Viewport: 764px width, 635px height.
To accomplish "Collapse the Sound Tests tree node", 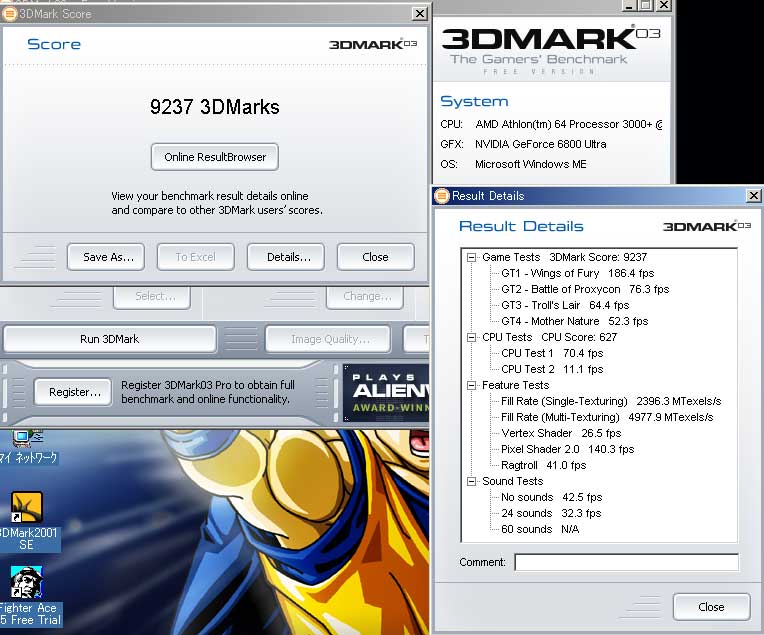I will (471, 481).
